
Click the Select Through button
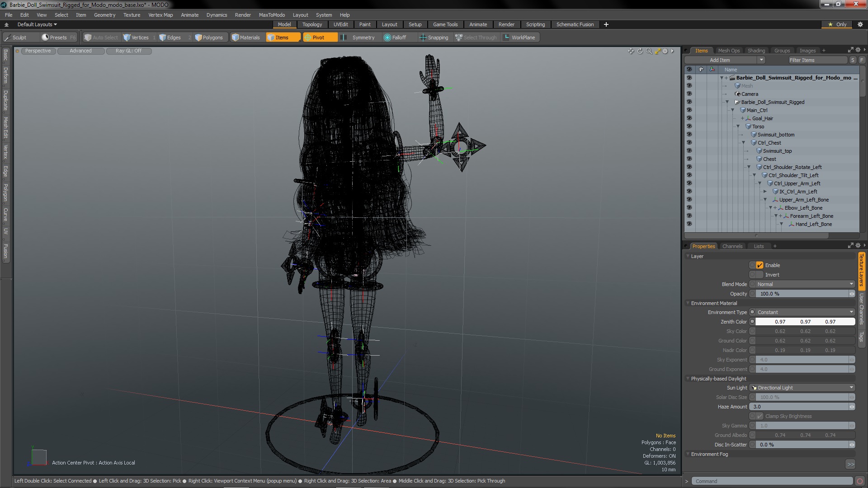pyautogui.click(x=476, y=38)
